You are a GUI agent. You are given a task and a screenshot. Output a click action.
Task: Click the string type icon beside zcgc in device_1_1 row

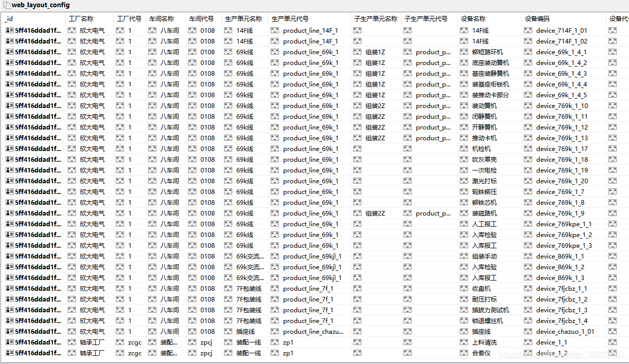[x=120, y=342]
